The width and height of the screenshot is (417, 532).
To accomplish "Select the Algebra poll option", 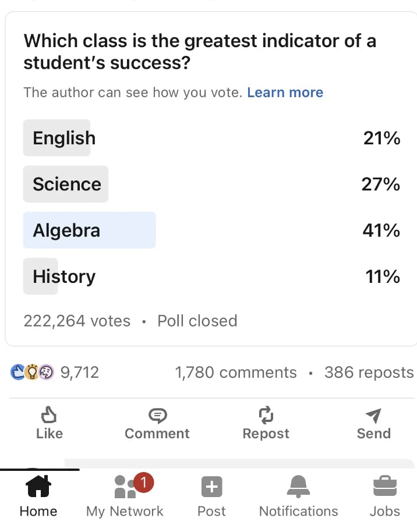I will [212, 230].
